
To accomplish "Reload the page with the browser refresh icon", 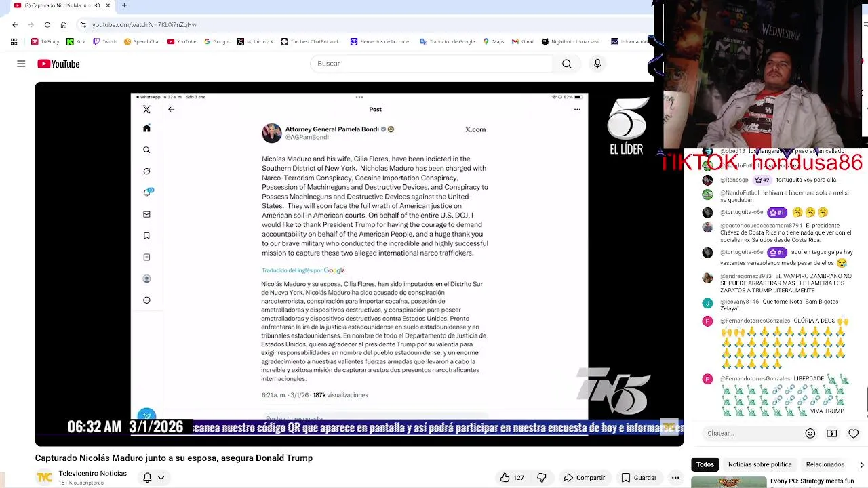I will tap(47, 25).
